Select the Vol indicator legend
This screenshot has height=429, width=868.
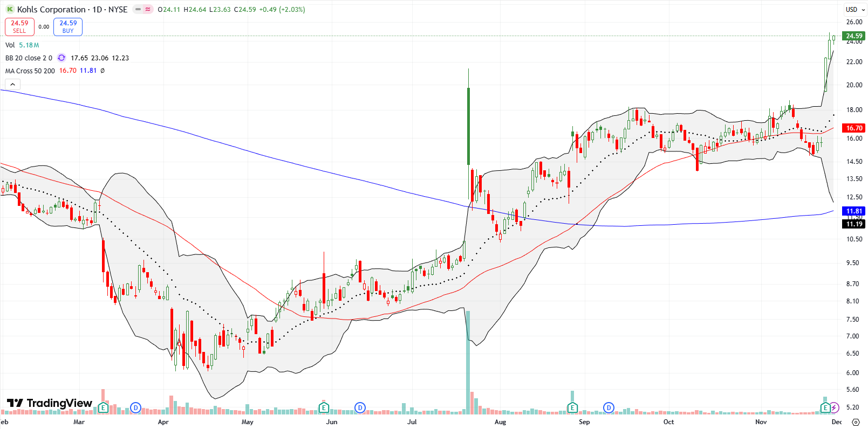coord(10,45)
